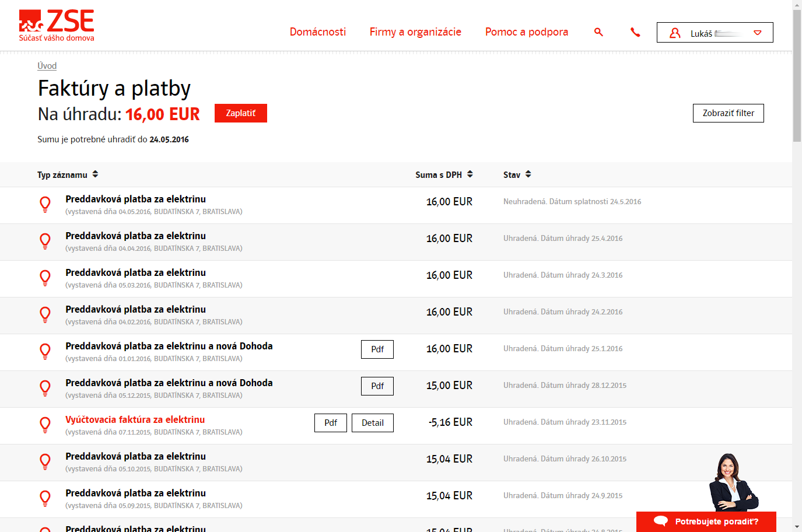Sort by Suma s DPH column arrows
This screenshot has width=802, height=532.
tap(470, 174)
